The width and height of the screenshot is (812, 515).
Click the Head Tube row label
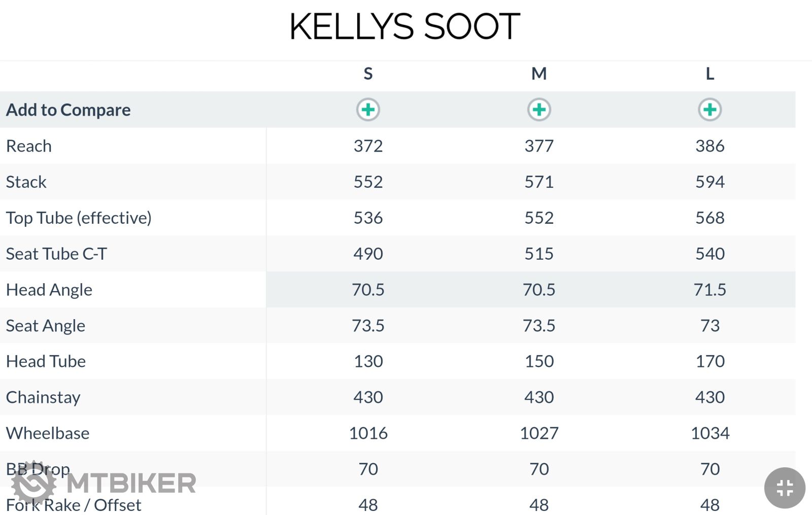(x=46, y=361)
